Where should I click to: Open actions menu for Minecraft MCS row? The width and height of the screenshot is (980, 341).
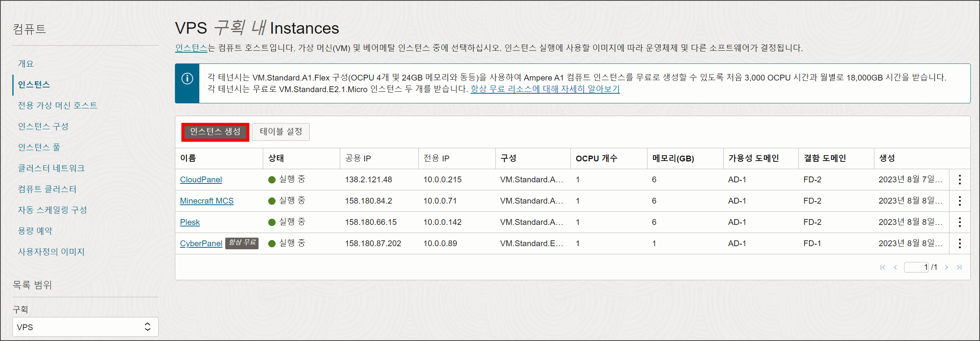[x=959, y=201]
